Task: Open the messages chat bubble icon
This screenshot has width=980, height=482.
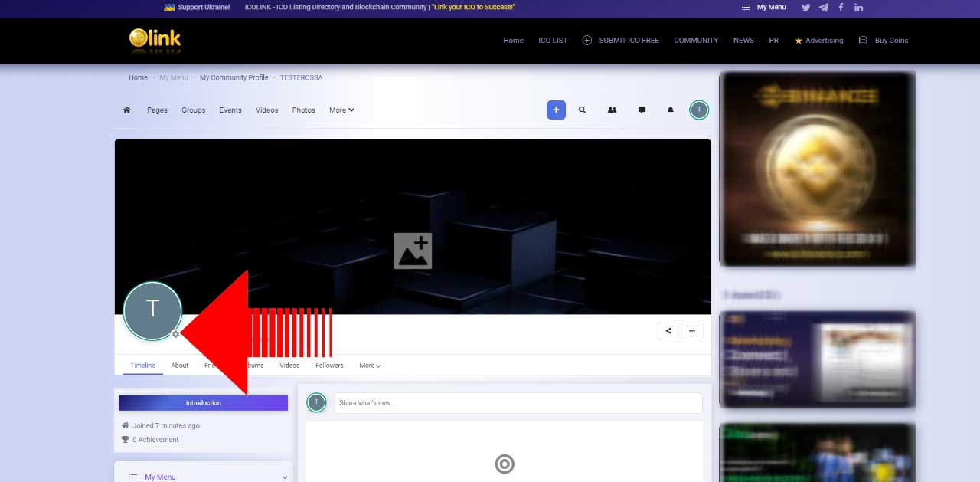Action: tap(642, 110)
